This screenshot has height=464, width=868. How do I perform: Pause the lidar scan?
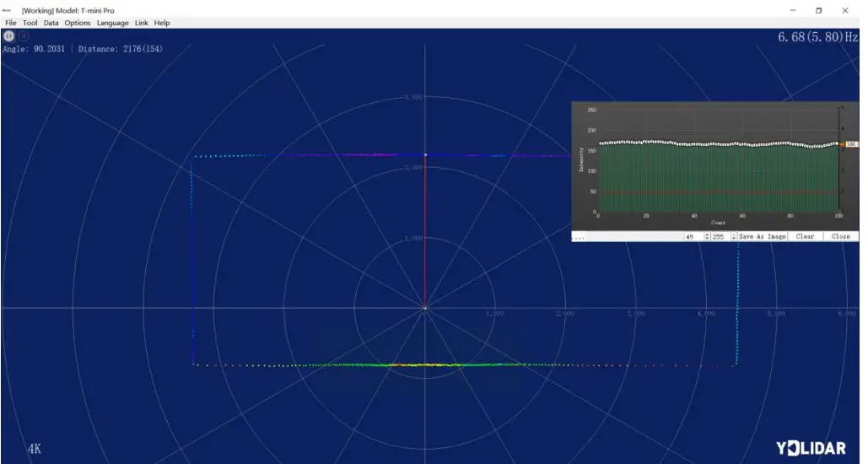[8, 36]
